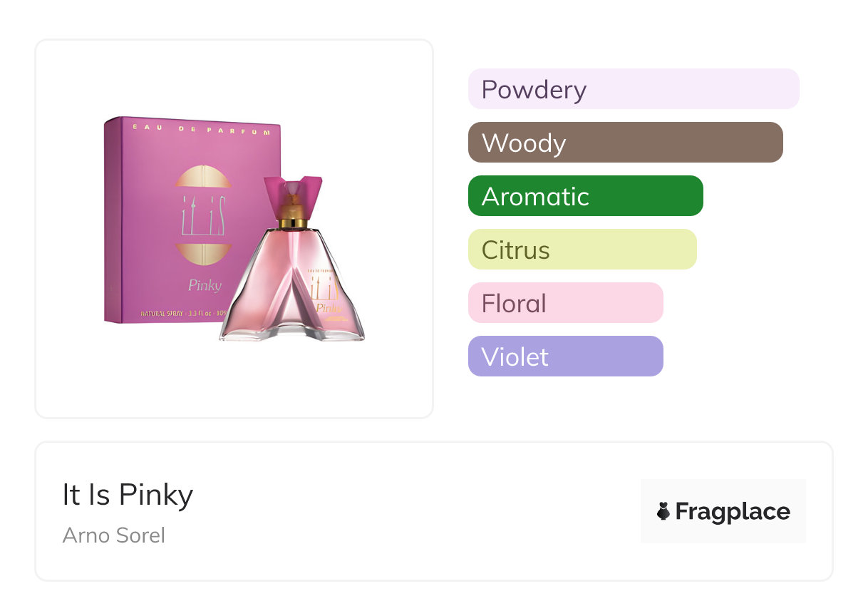The width and height of the screenshot is (868, 616).
Task: Click the "Pinky" script on the box
Action: tap(205, 286)
